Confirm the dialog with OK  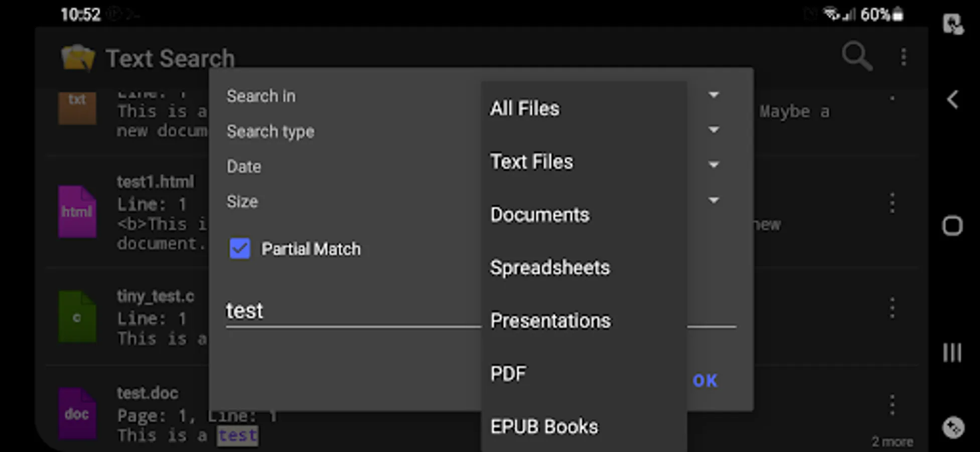point(705,381)
